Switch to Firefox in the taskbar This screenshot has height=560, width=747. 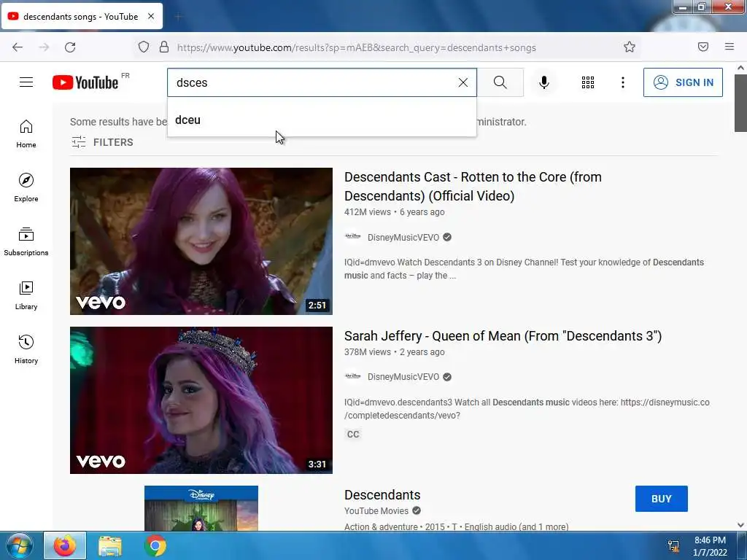pyautogui.click(x=65, y=545)
